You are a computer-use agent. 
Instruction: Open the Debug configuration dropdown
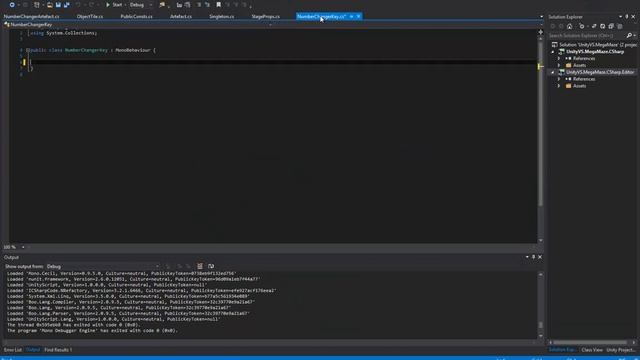click(x=141, y=5)
